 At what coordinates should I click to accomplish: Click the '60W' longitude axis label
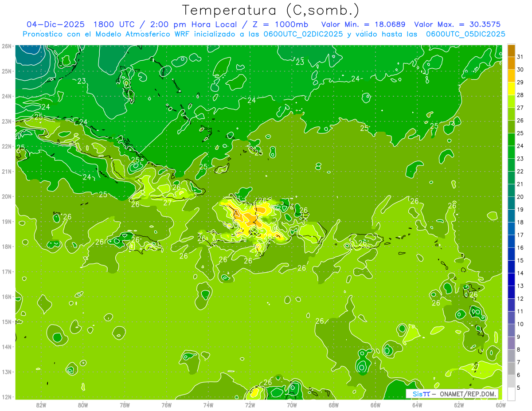(501, 405)
